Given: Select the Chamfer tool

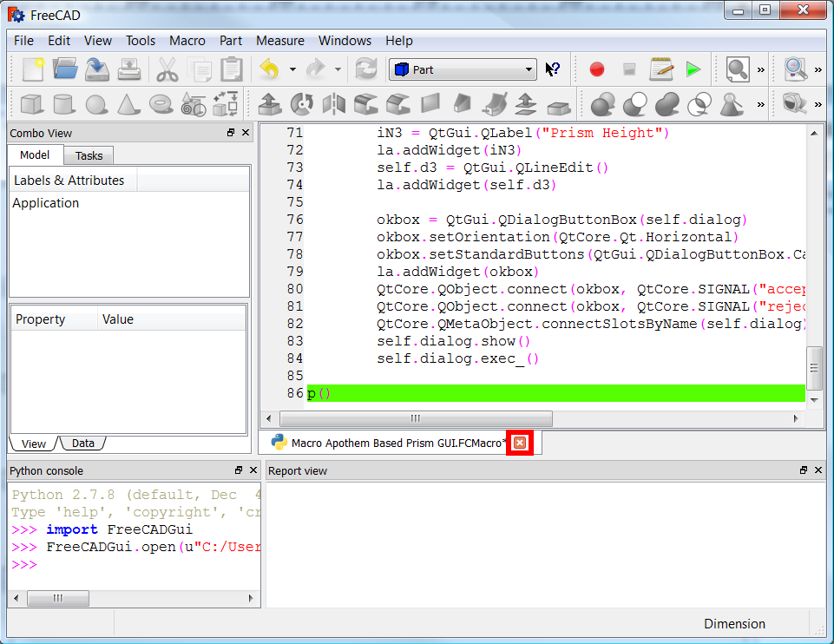Looking at the screenshot, I should point(397,104).
